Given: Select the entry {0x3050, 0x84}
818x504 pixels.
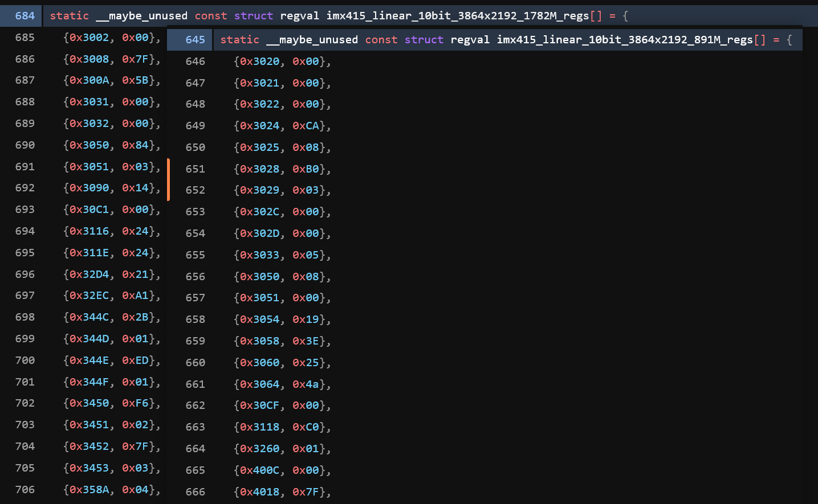Looking at the screenshot, I should point(112,145).
